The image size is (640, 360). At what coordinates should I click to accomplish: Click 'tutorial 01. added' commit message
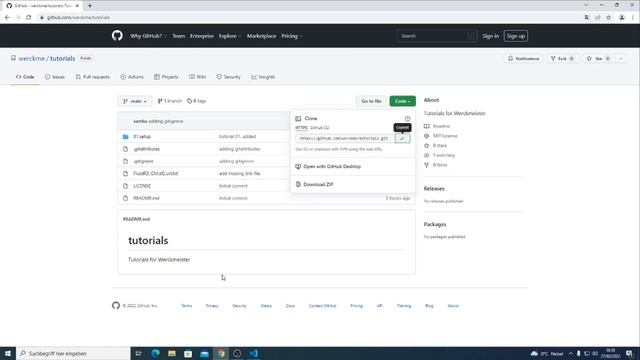coord(237,137)
